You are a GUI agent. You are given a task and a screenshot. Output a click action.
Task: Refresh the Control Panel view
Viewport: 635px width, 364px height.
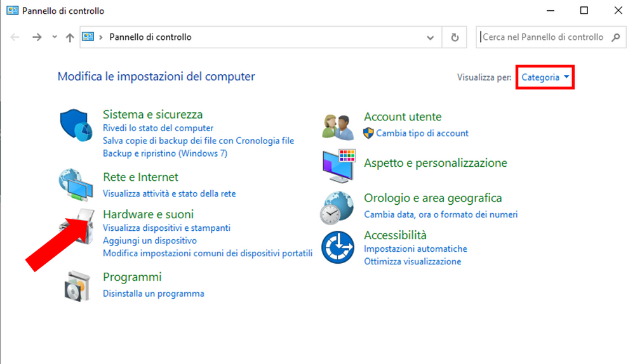point(455,37)
